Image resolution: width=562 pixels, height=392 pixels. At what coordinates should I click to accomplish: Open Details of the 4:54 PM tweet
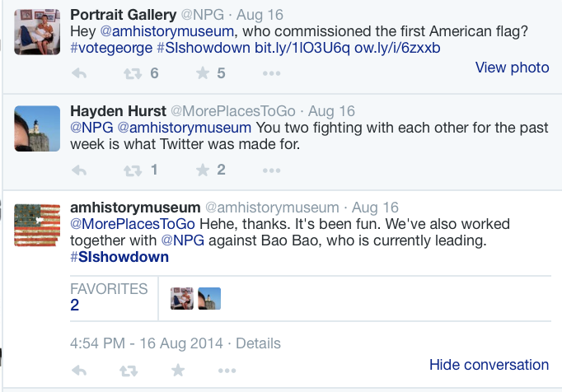click(x=258, y=343)
